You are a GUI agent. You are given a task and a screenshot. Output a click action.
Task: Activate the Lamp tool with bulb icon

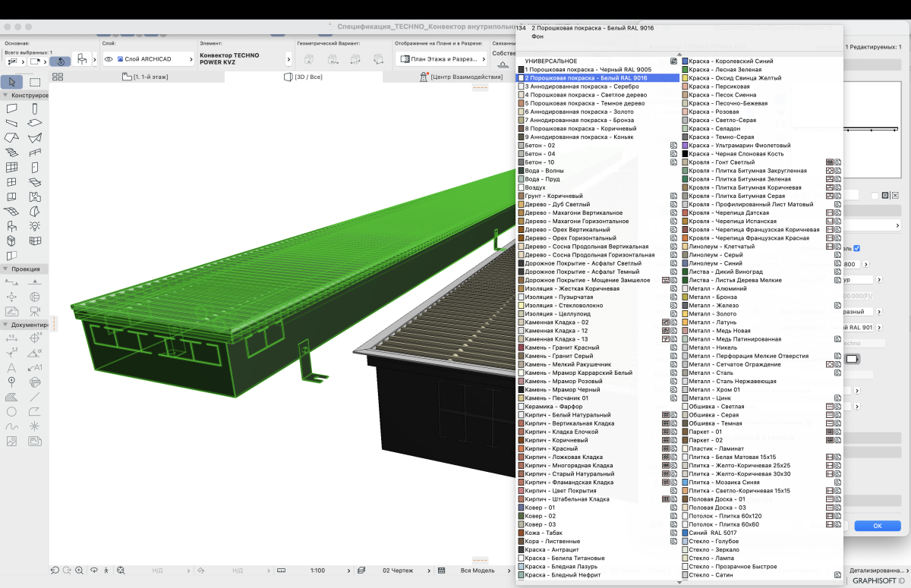click(35, 227)
